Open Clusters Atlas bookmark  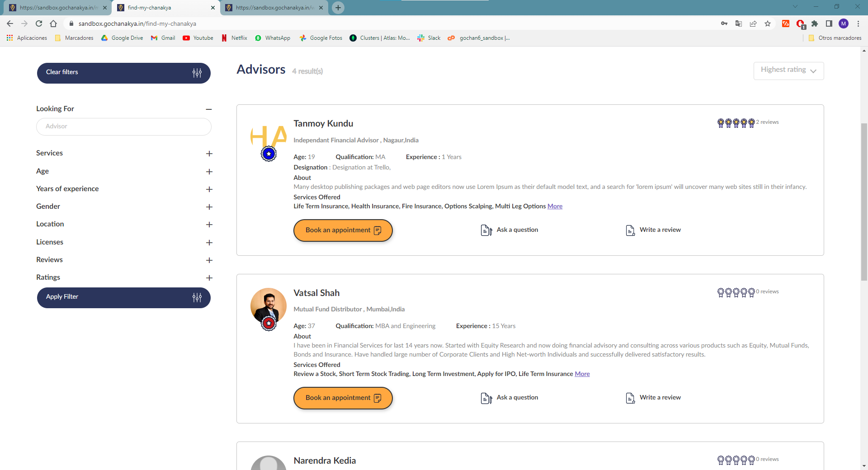click(380, 38)
